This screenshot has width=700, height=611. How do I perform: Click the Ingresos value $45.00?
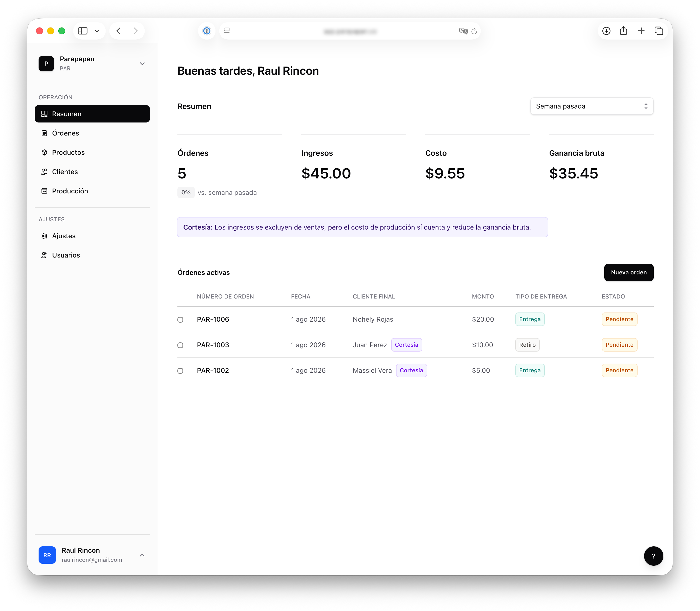(x=326, y=174)
